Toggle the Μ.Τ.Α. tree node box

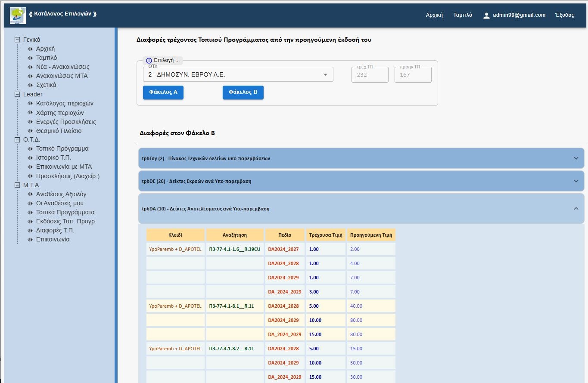(x=17, y=185)
